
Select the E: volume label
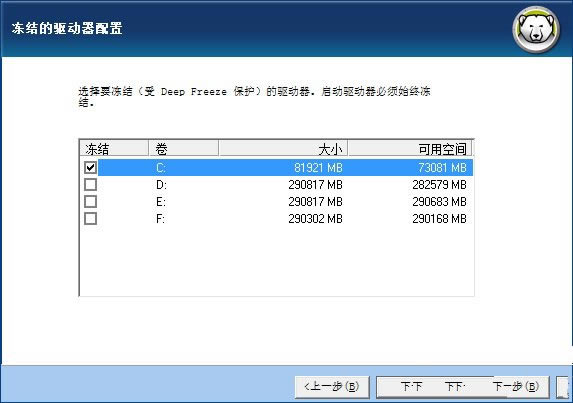pos(161,202)
